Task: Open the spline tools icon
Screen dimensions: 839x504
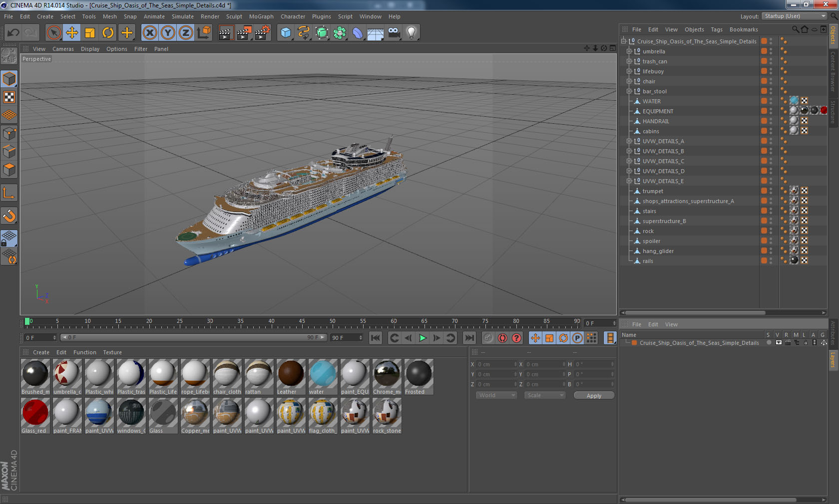Action: click(304, 33)
